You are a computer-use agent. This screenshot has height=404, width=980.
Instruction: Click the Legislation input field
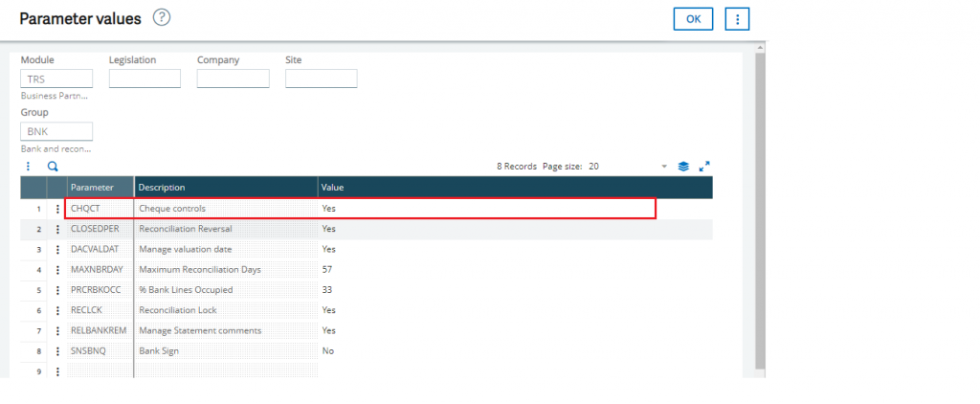tap(145, 79)
